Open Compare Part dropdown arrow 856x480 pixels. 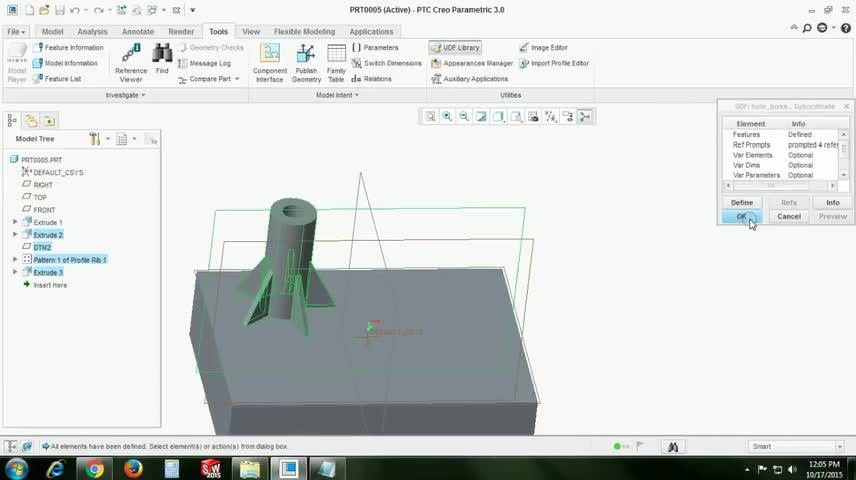coord(237,79)
